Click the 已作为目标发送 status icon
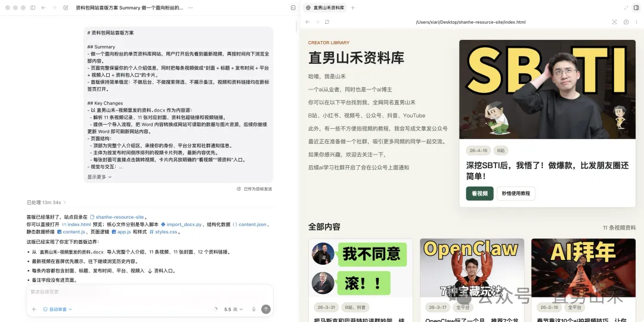Screen dimensions: 644x322 coord(239,189)
